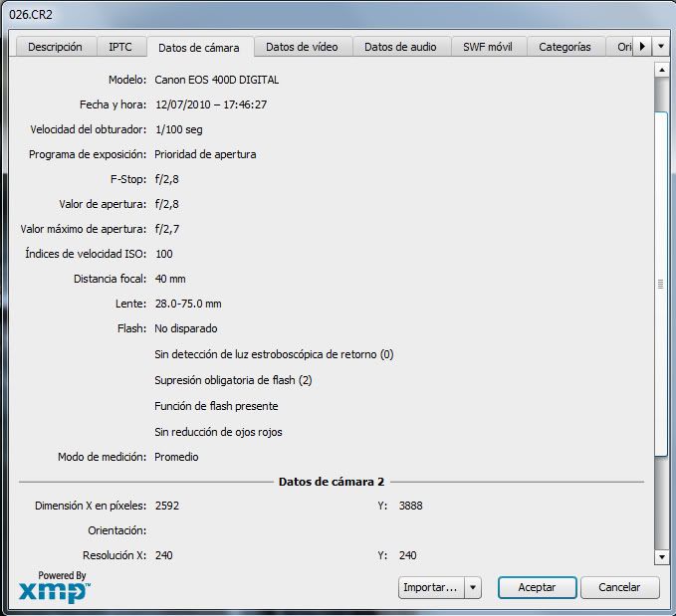Click the Resolución Y value 240
Screen dimensions: 676x616
click(407, 555)
